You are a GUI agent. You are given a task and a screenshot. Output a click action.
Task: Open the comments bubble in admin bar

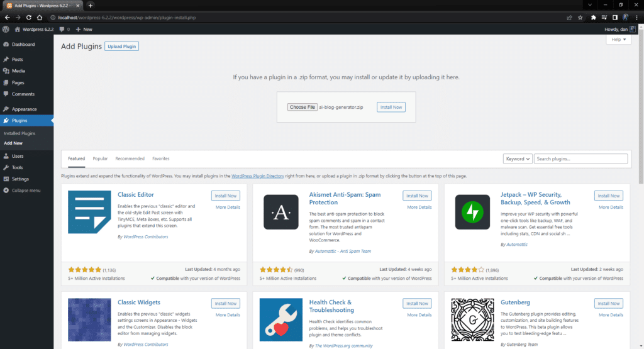click(64, 29)
